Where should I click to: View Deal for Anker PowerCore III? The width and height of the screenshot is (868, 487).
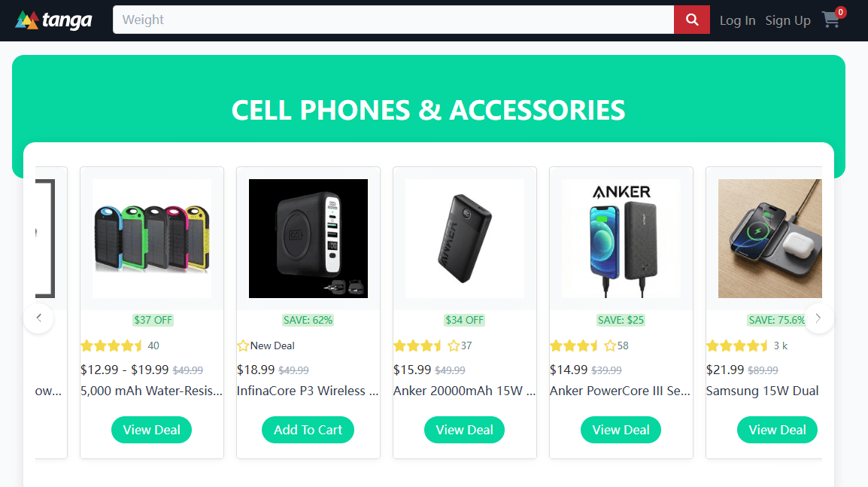621,430
